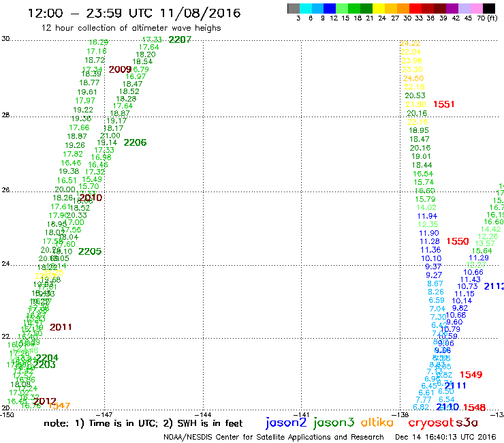This screenshot has width=504, height=443.
Task: Select the altika satellite label
Action: 377,422
